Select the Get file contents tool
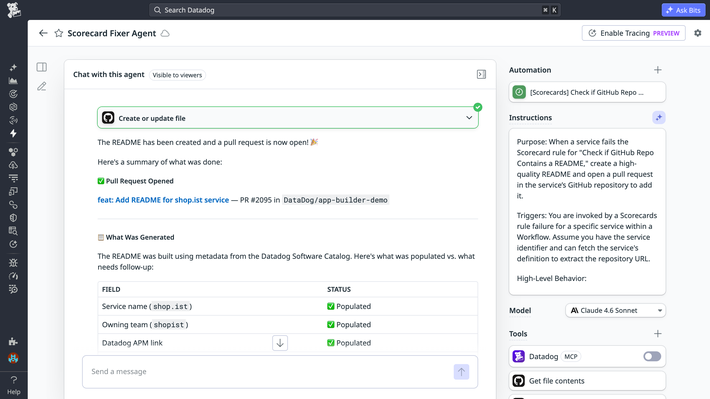Image resolution: width=710 pixels, height=399 pixels. pyautogui.click(x=587, y=381)
